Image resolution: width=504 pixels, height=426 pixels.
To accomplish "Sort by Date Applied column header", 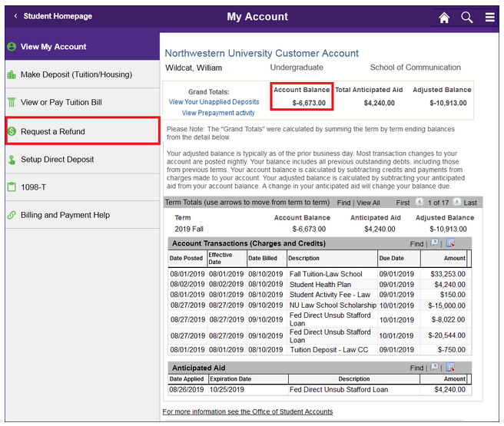I will click(187, 379).
